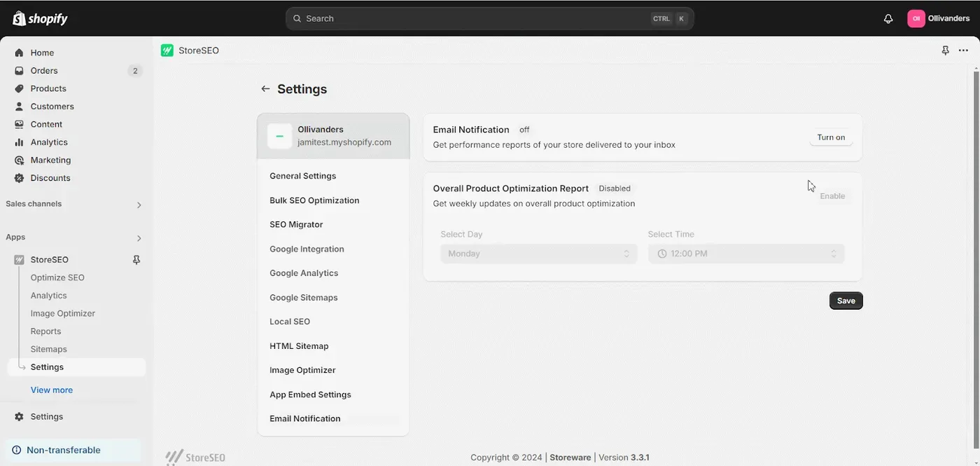Click the Products tag icon
The image size is (980, 466).
[19, 88]
